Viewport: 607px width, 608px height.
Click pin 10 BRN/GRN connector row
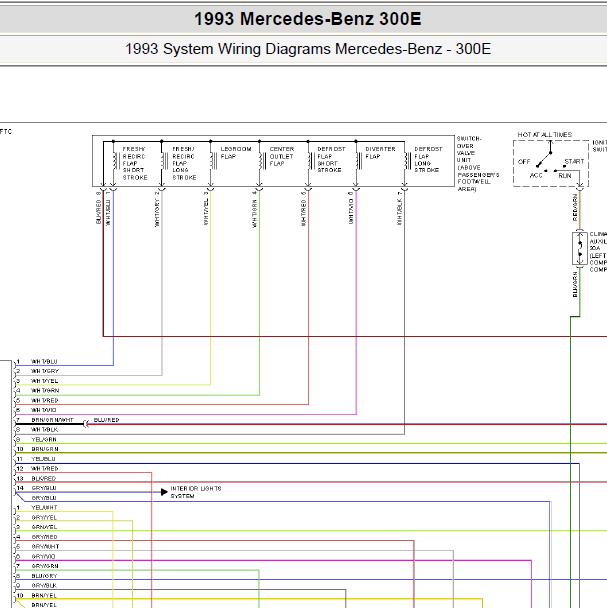(37, 449)
